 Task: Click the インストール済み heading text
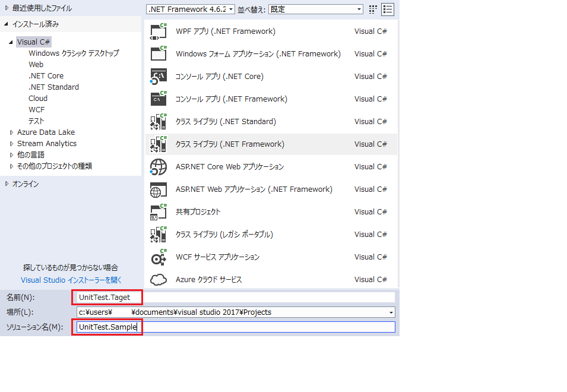(36, 24)
